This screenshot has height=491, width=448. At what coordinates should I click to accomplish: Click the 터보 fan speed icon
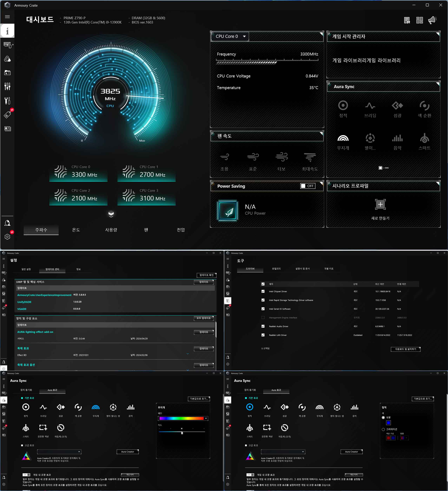[281, 157]
